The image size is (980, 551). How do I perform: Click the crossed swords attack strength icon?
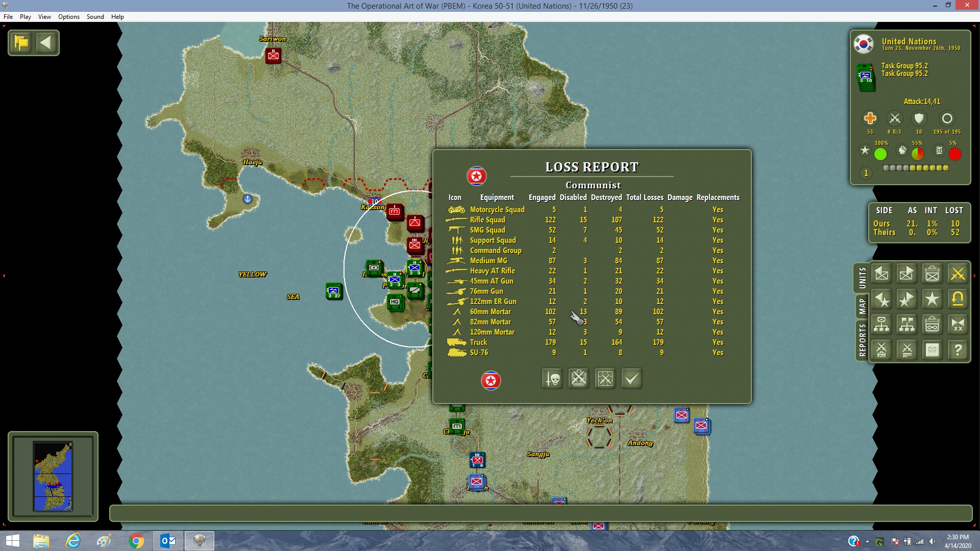tap(895, 119)
